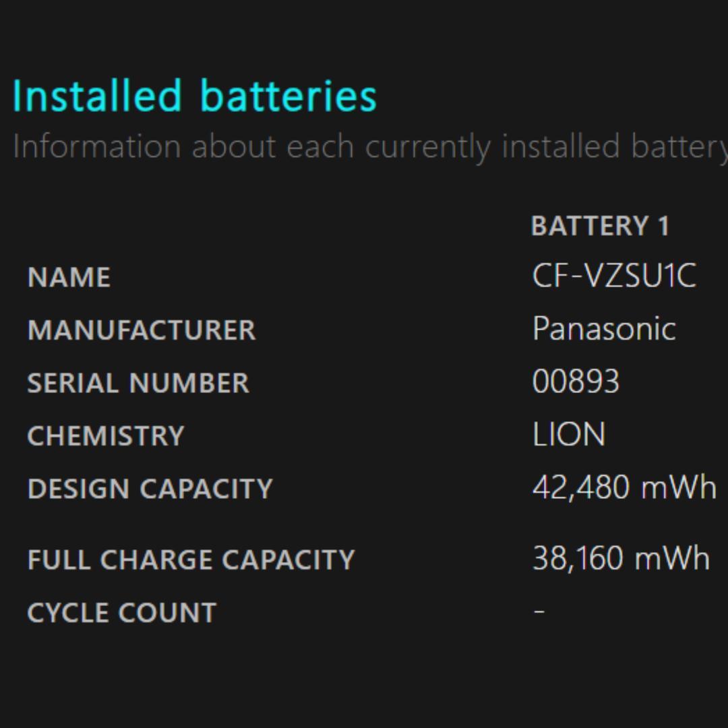
Task: Click the MANUFACTURER row label
Action: (142, 330)
